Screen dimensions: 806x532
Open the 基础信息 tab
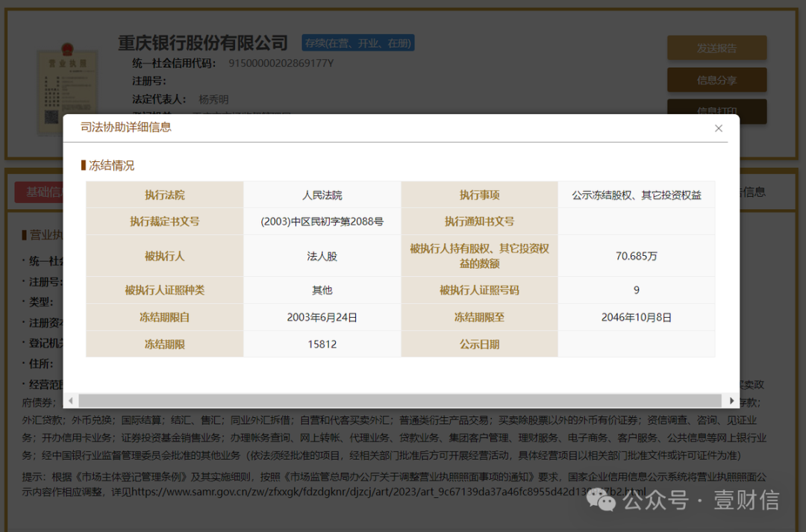pos(39,193)
